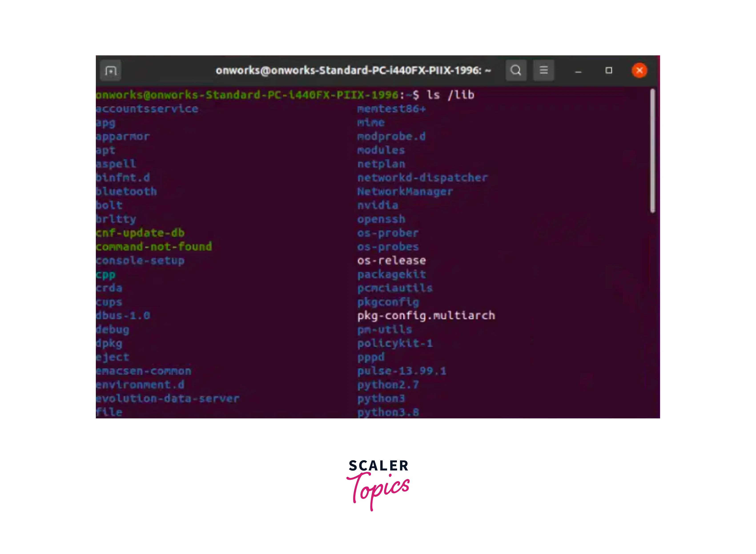This screenshot has width=756, height=554.
Task: Close the terminal with red X
Action: [639, 70]
